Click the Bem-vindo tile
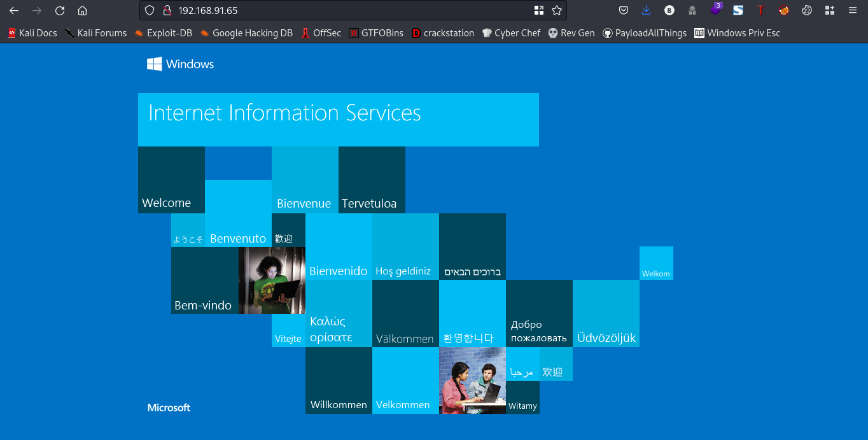The height and width of the screenshot is (440, 868). (x=205, y=280)
